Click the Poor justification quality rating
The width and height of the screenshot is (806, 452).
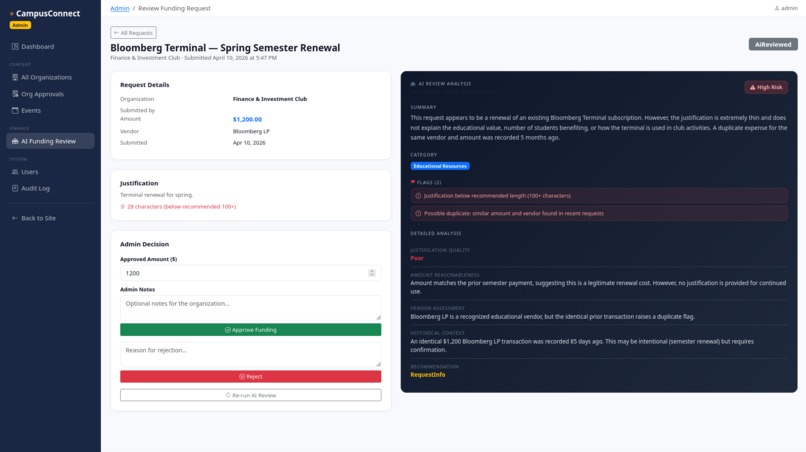pyautogui.click(x=417, y=258)
